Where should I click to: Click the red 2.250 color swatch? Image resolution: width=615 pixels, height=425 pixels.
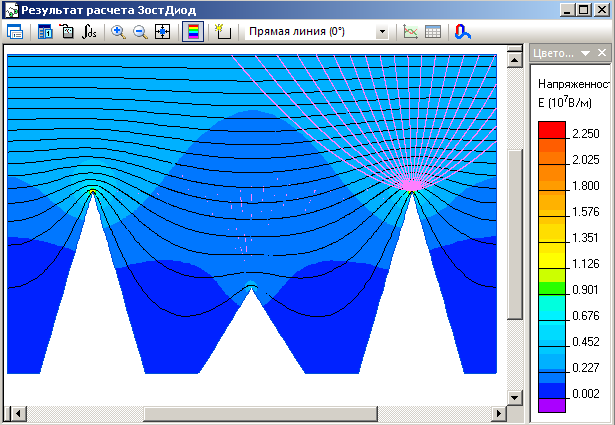(x=552, y=130)
